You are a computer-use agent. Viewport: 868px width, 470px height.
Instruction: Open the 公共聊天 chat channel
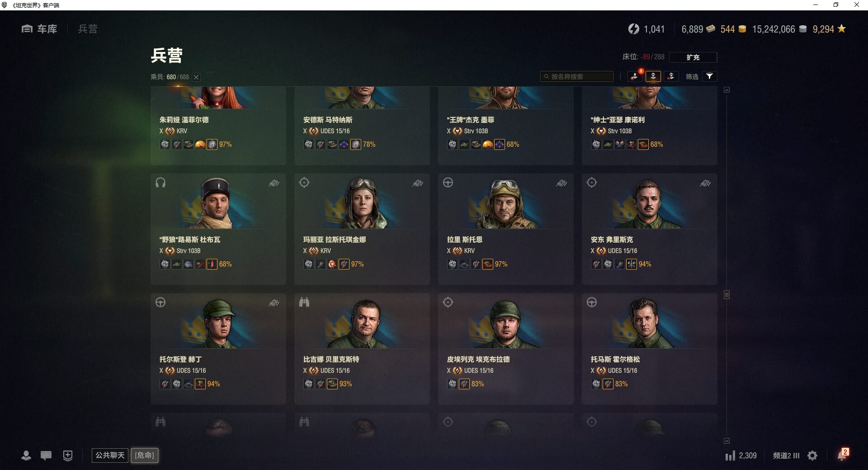pos(110,455)
